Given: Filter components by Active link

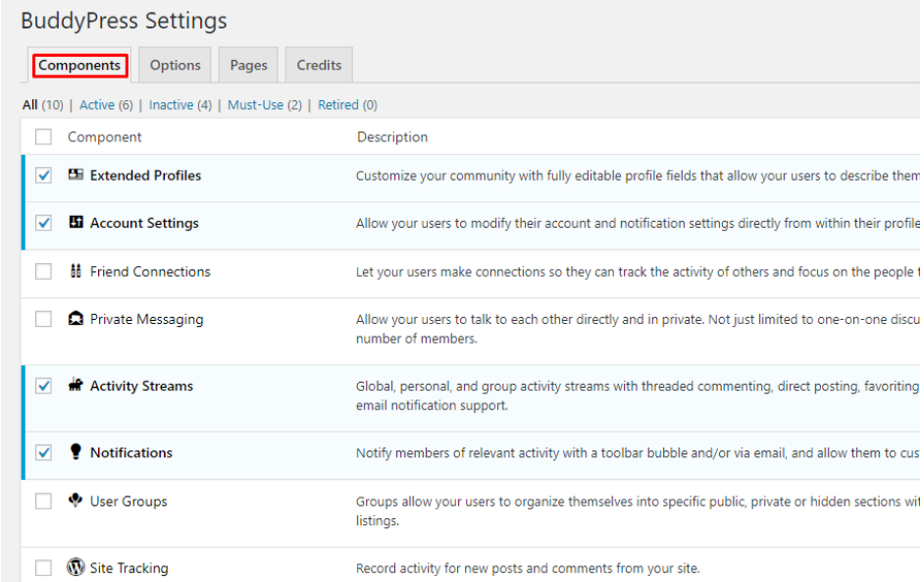Looking at the screenshot, I should (97, 105).
